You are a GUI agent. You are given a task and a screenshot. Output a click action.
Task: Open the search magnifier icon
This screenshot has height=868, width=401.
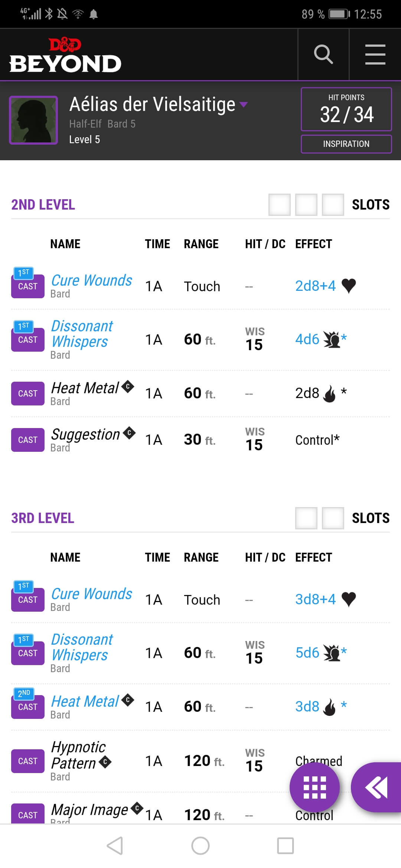323,55
